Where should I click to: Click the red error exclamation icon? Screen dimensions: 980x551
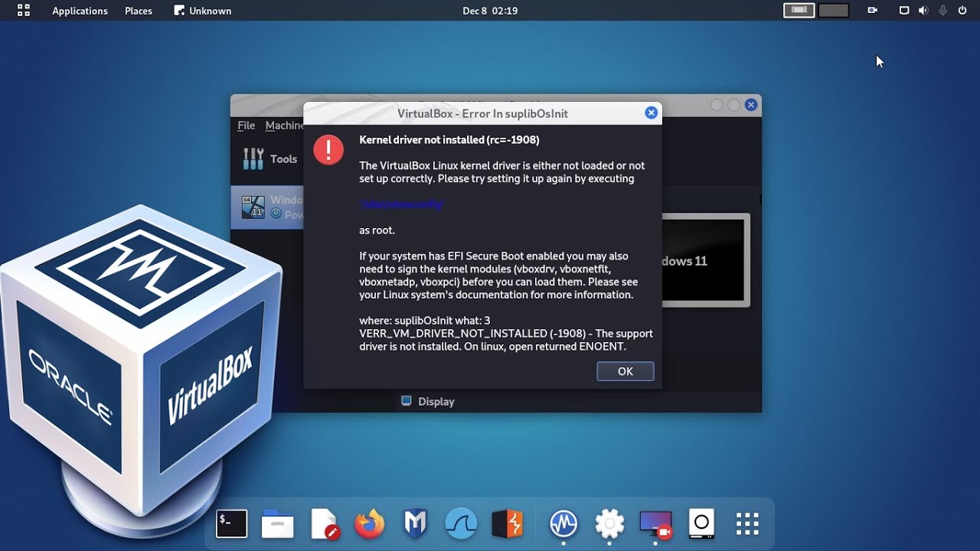[x=328, y=149]
